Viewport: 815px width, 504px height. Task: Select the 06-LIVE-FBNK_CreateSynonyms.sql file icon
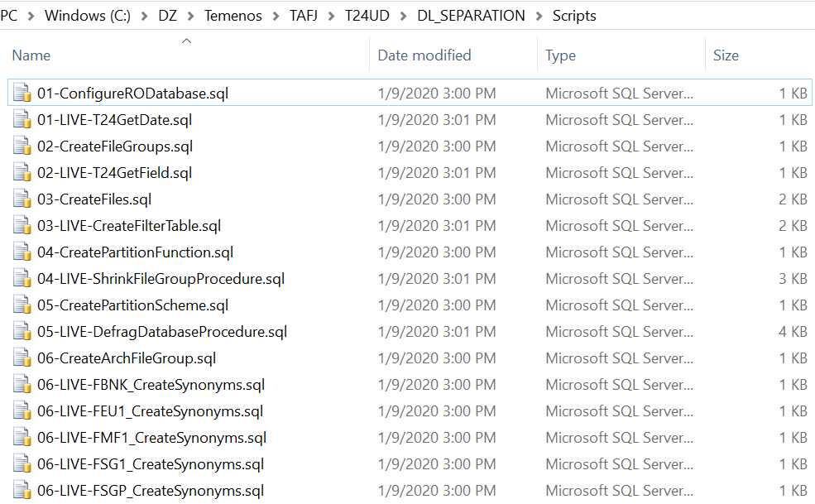(22, 385)
